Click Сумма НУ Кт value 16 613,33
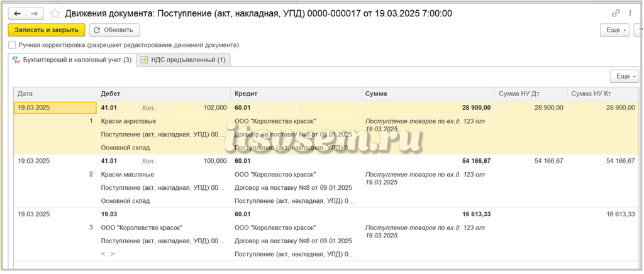Image resolution: width=644 pixels, height=274 pixels. pos(620,214)
